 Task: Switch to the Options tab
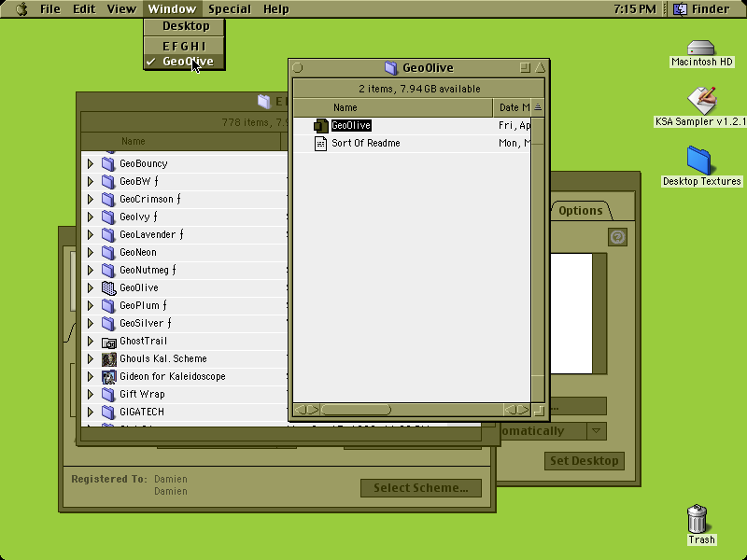coord(580,211)
